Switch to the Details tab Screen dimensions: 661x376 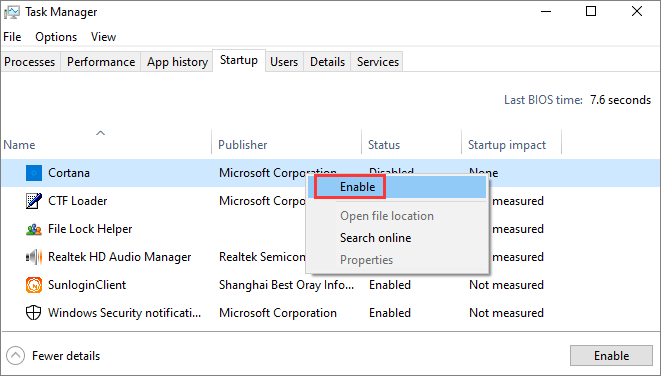point(328,62)
